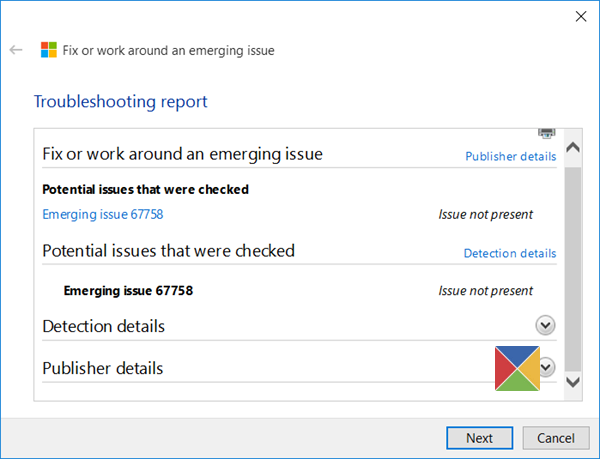Select the bold Emerging issue 67758 entry
600x459 pixels.
tap(128, 291)
